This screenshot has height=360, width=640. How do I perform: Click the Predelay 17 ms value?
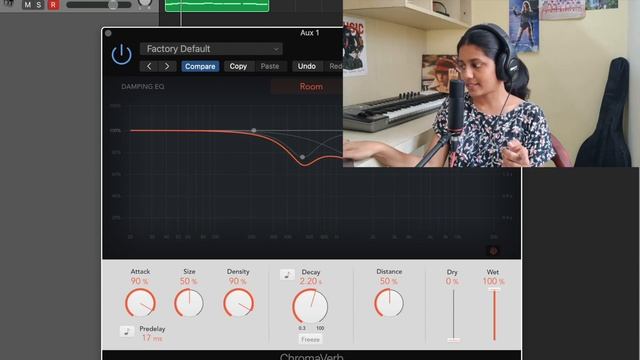(152, 338)
